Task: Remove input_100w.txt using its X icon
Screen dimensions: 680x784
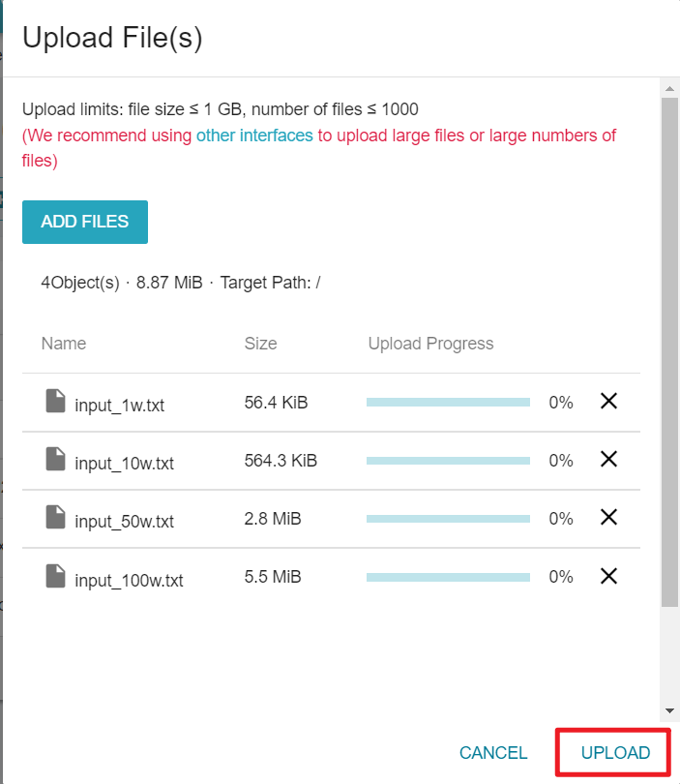Action: [x=608, y=576]
